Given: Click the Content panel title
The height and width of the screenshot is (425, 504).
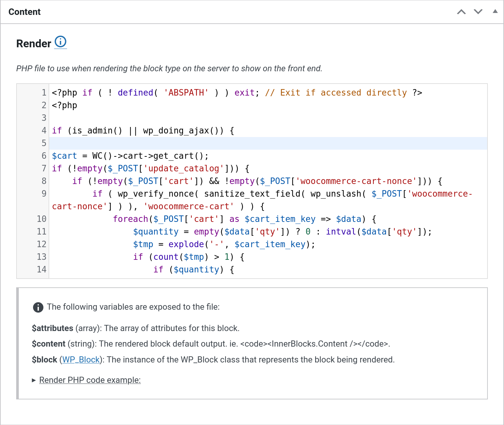Looking at the screenshot, I should [x=25, y=12].
